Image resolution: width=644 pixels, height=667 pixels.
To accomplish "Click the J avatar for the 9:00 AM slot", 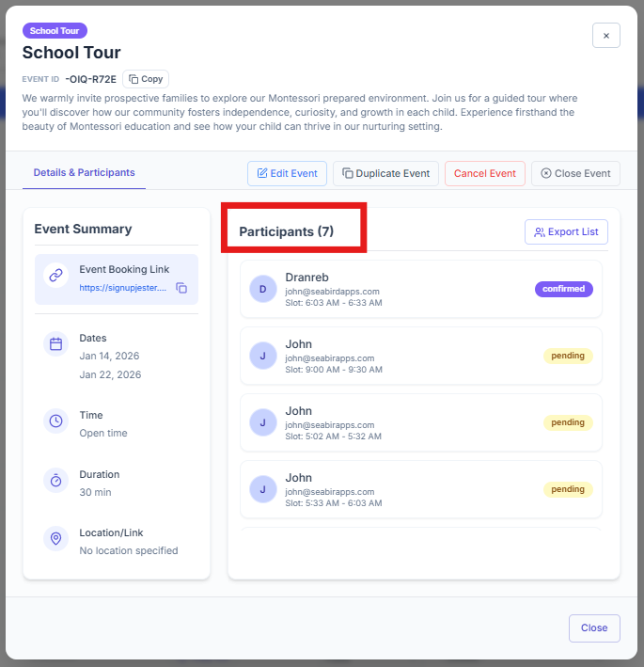I will tap(262, 356).
